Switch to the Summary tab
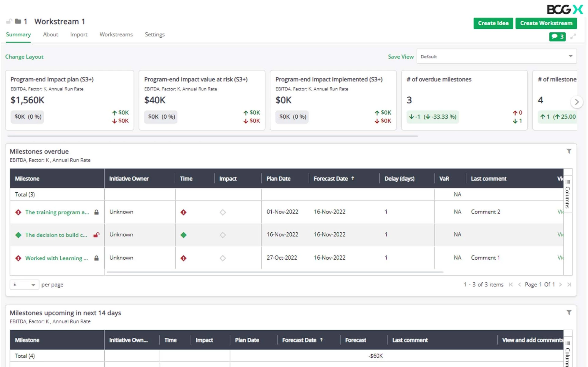This screenshot has width=588, height=367. (x=18, y=35)
